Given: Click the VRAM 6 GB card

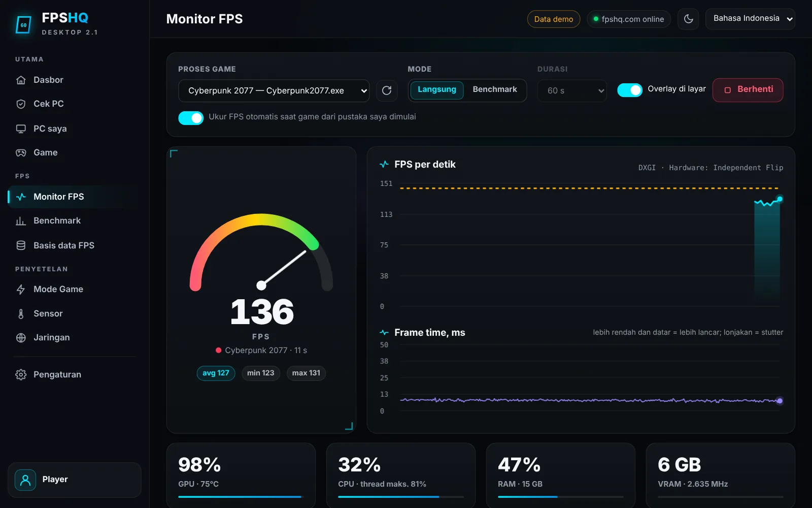Looking at the screenshot, I should click(x=721, y=475).
